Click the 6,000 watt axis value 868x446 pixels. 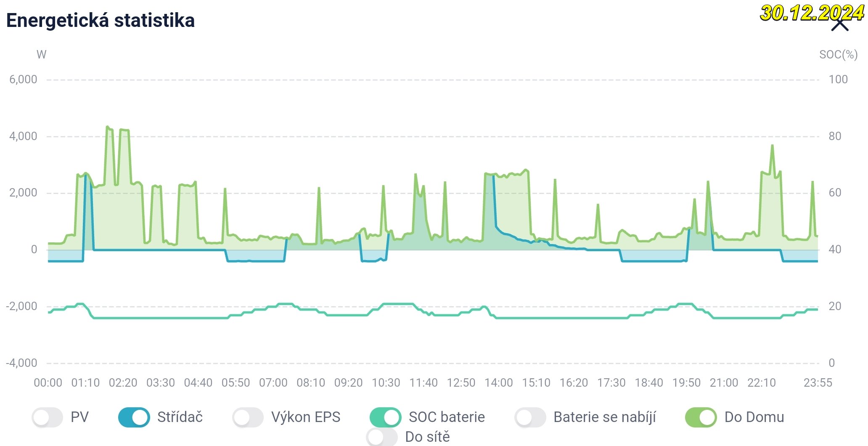tap(23, 80)
